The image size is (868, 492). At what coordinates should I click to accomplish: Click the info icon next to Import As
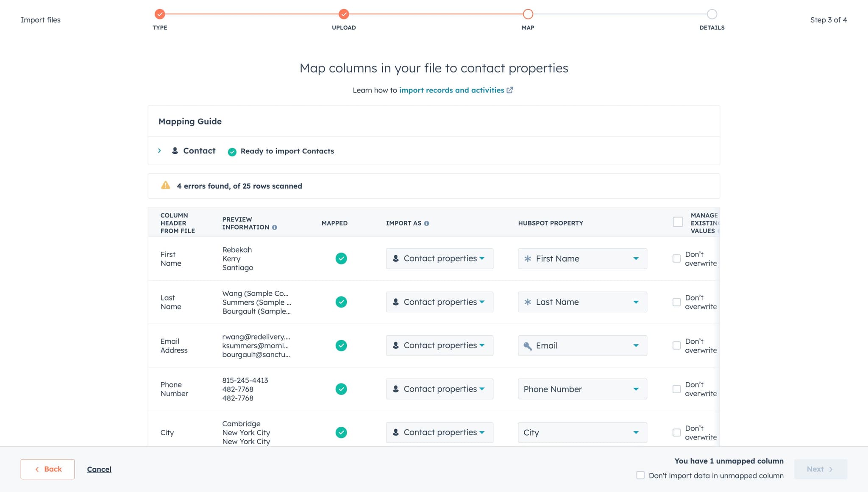[427, 223]
